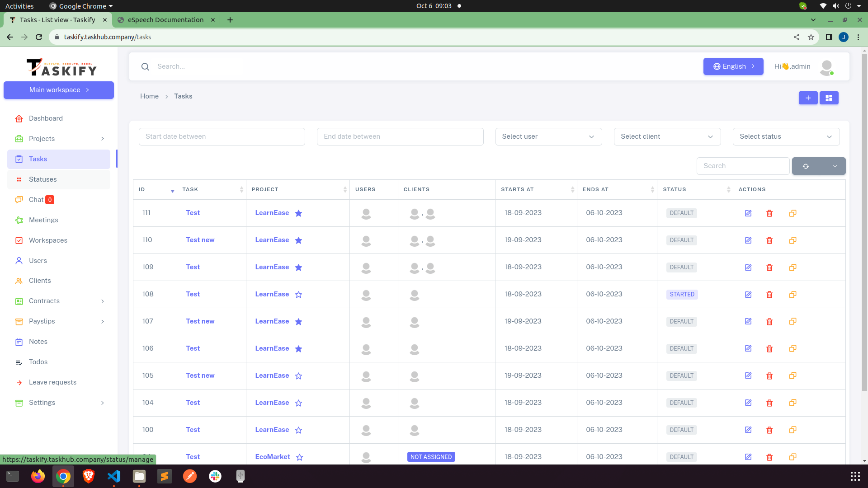This screenshot has width=868, height=488.
Task: Mark task 108 project as favorite
Action: [x=298, y=295]
